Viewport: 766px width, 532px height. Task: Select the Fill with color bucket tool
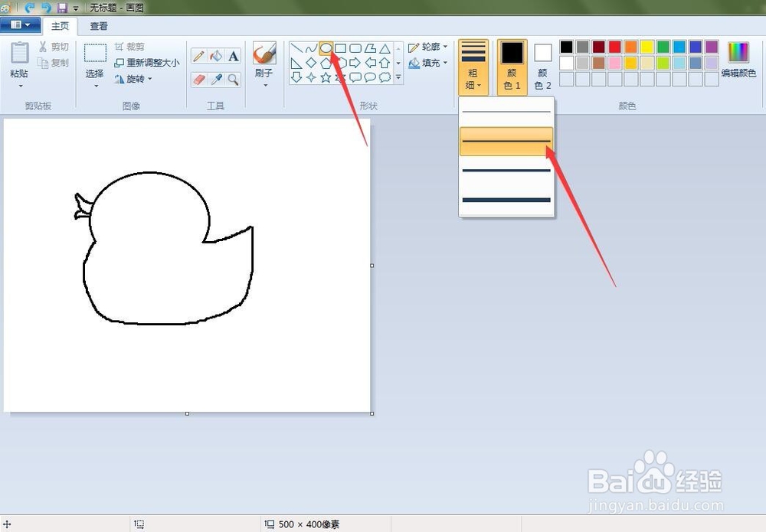[x=216, y=56]
